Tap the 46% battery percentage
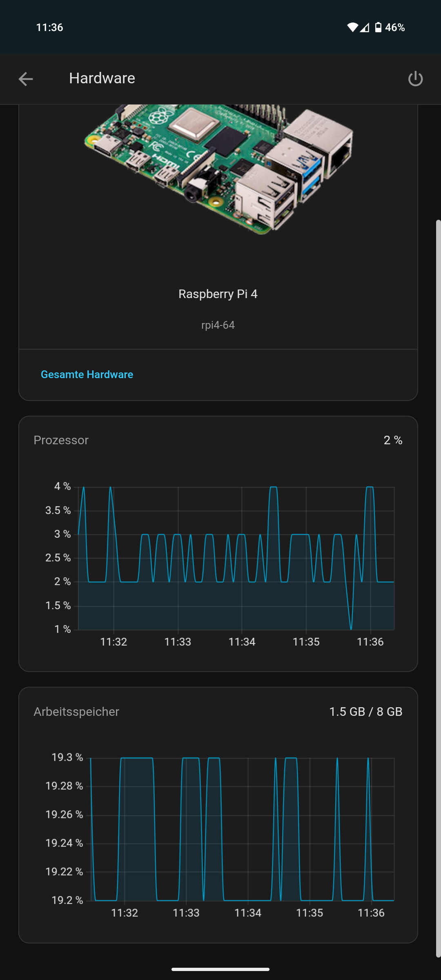Viewport: 441px width, 980px height. point(395,27)
